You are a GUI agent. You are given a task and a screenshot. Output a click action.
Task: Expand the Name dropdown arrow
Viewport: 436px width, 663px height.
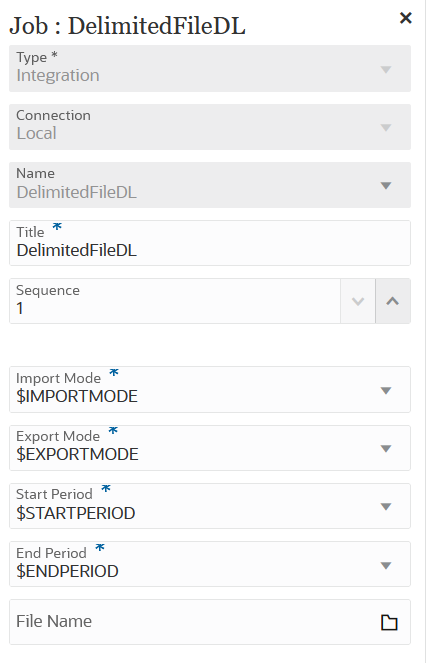click(x=386, y=185)
